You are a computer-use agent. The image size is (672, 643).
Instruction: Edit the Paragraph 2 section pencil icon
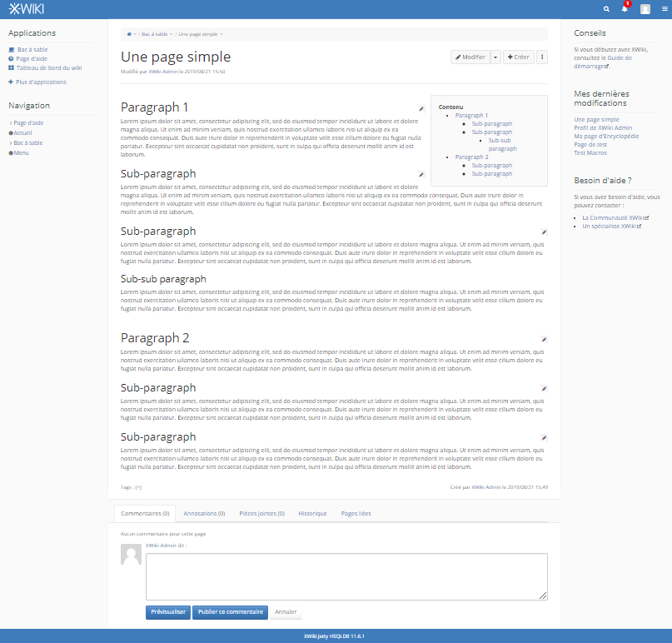tap(544, 340)
